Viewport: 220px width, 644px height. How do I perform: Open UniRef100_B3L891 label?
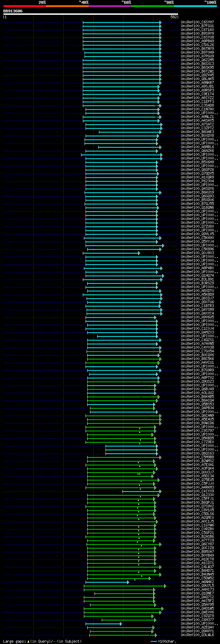(x=197, y=280)
